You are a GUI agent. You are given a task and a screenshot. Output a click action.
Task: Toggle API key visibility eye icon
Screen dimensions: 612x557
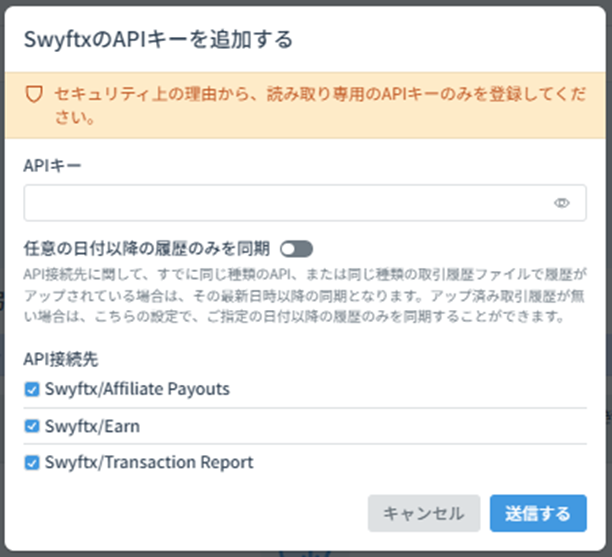pos(562,203)
